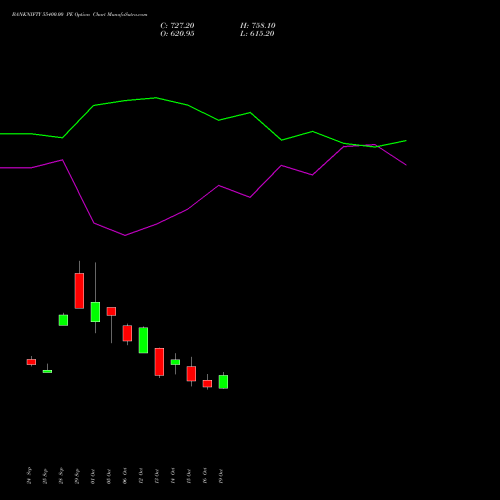The image size is (500, 500).
Task: Click the last green candle on the right
Action: point(223,382)
